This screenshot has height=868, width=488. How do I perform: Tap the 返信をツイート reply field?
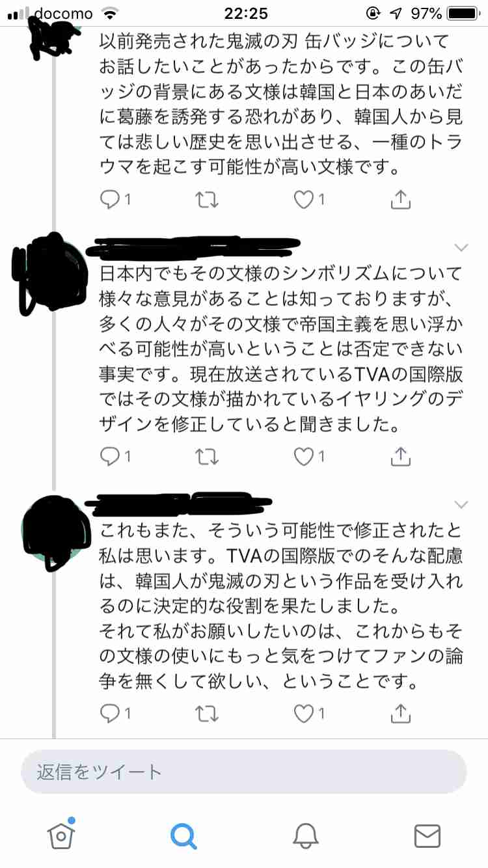click(243, 772)
